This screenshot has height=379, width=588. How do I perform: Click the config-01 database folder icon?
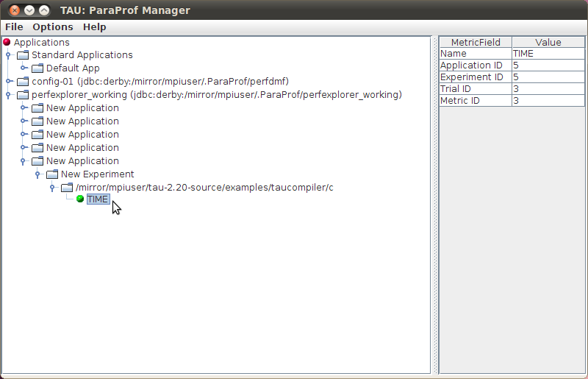pyautogui.click(x=23, y=82)
